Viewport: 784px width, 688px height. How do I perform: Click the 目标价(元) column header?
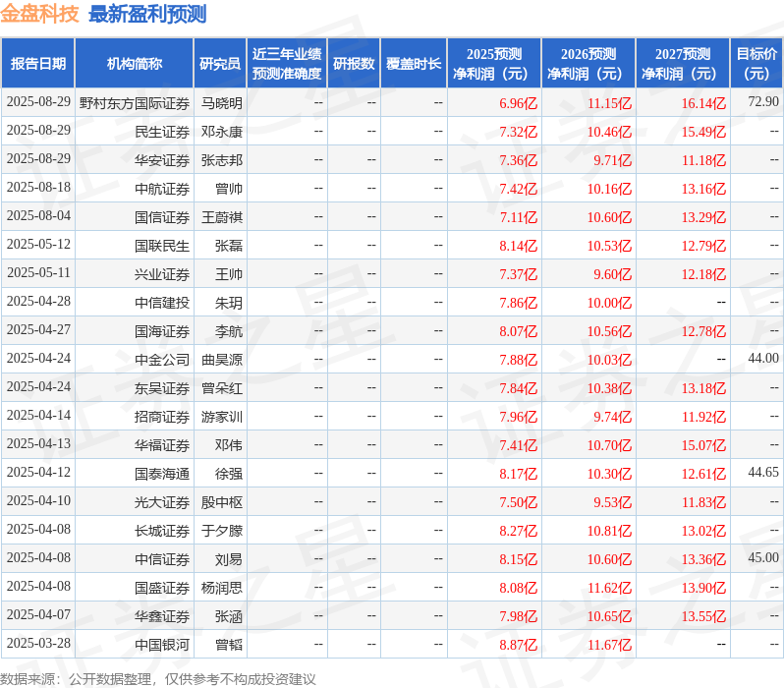[x=756, y=64]
